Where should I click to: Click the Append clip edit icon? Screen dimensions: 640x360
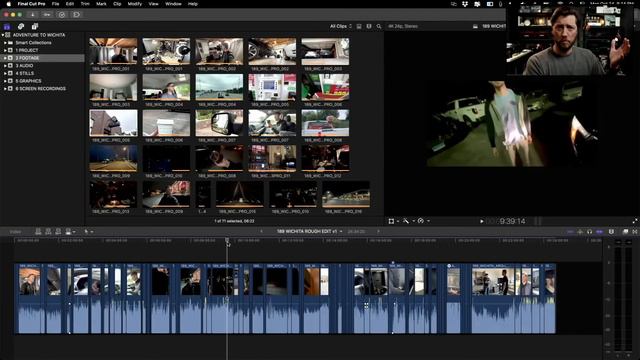pos(58,231)
